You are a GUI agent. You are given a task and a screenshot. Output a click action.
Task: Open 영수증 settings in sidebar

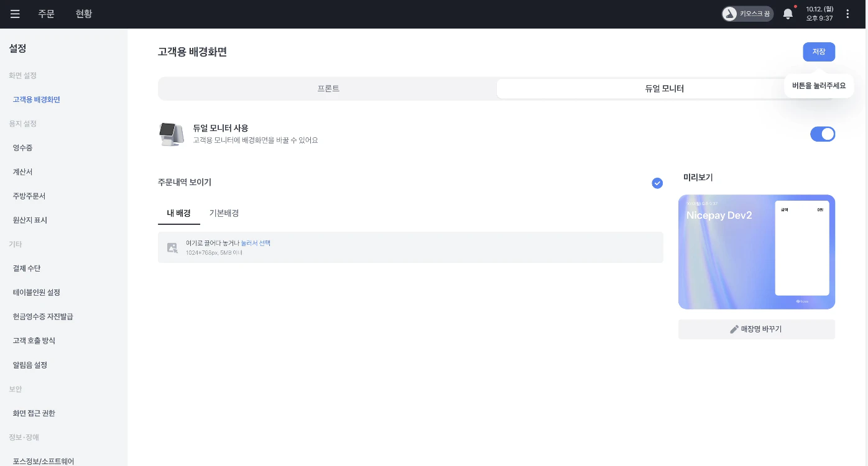22,148
